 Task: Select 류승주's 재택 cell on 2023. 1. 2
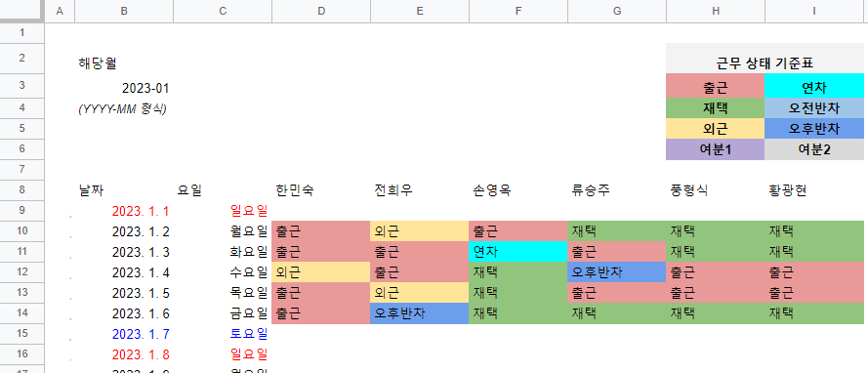(x=617, y=231)
